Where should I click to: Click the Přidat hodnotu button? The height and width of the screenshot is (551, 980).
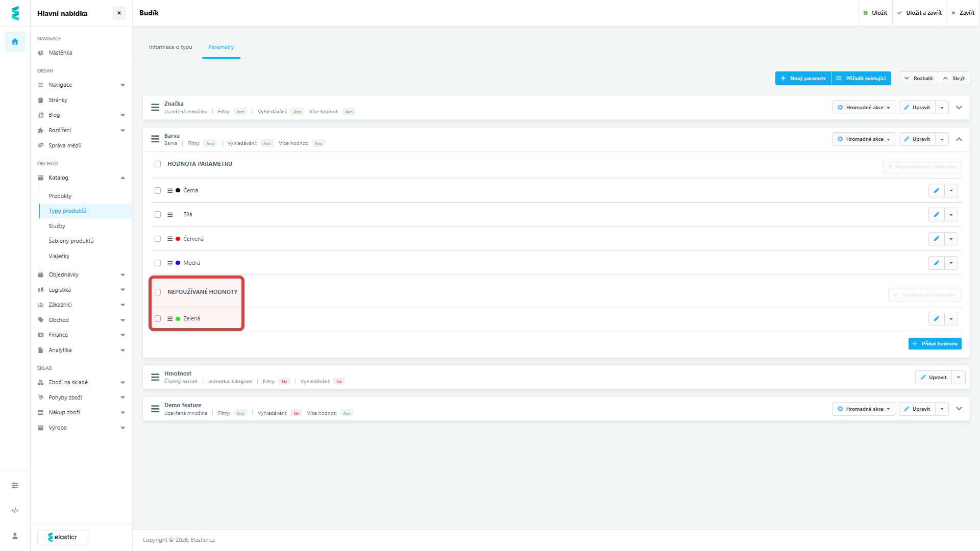click(x=935, y=344)
